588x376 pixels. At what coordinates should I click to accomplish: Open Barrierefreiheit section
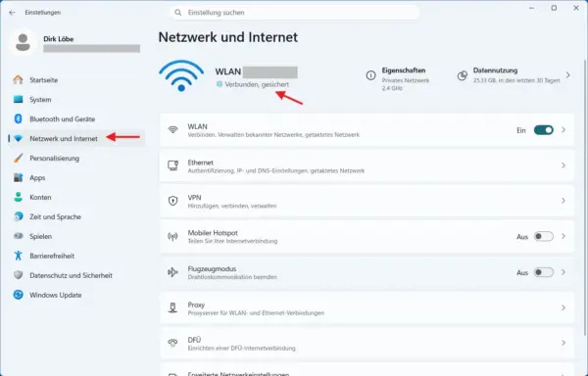click(x=76, y=256)
